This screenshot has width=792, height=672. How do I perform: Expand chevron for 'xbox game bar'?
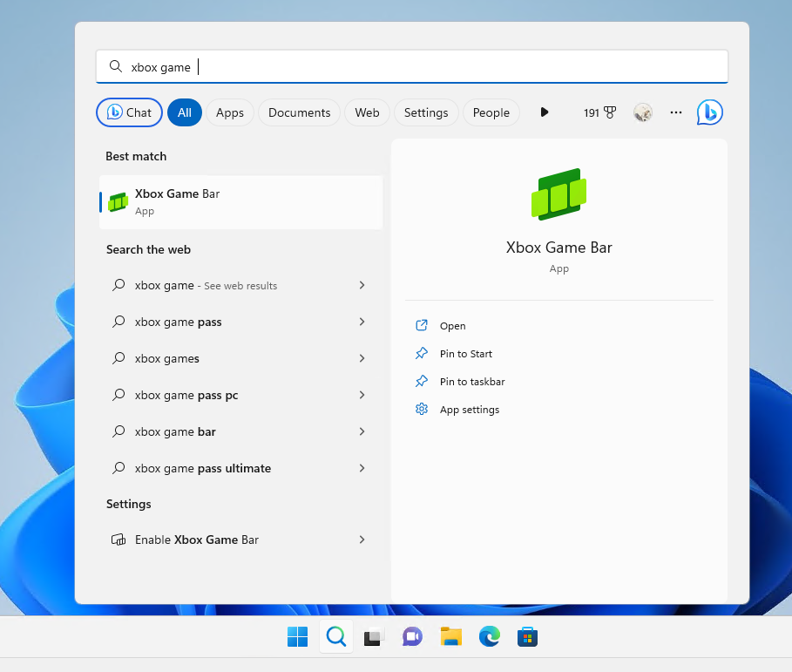coord(362,431)
